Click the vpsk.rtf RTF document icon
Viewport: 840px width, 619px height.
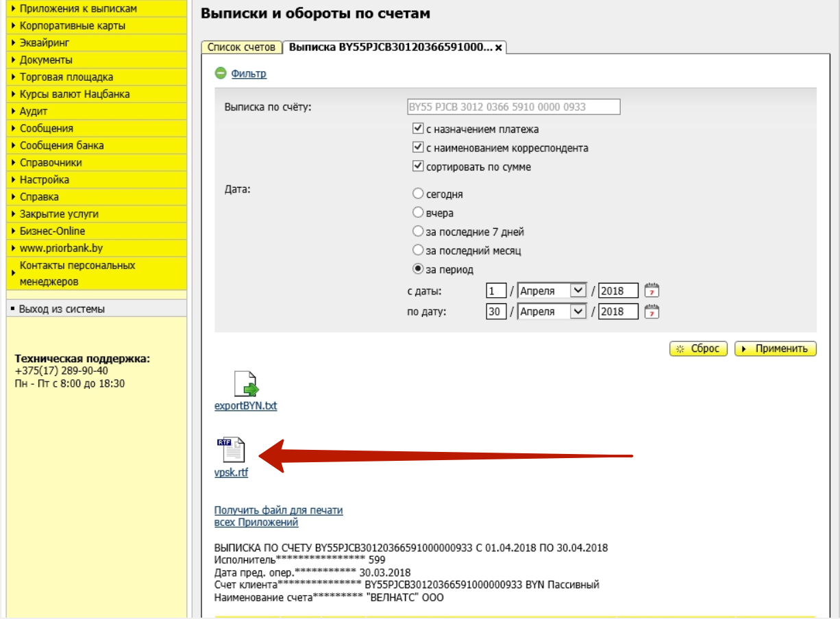click(230, 450)
